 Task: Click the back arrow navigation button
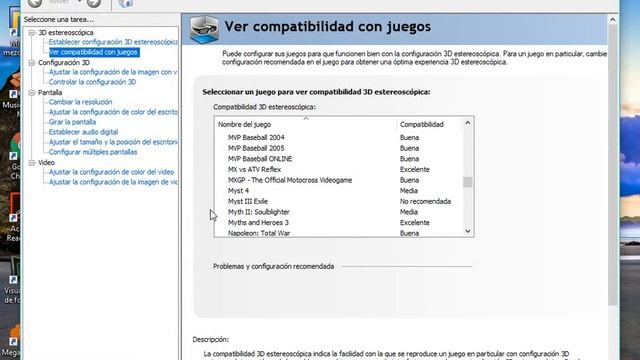[x=35, y=3]
